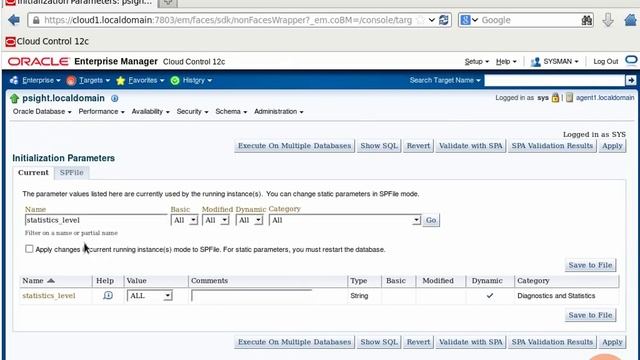Click top SPA Validation Results button

[x=552, y=146]
